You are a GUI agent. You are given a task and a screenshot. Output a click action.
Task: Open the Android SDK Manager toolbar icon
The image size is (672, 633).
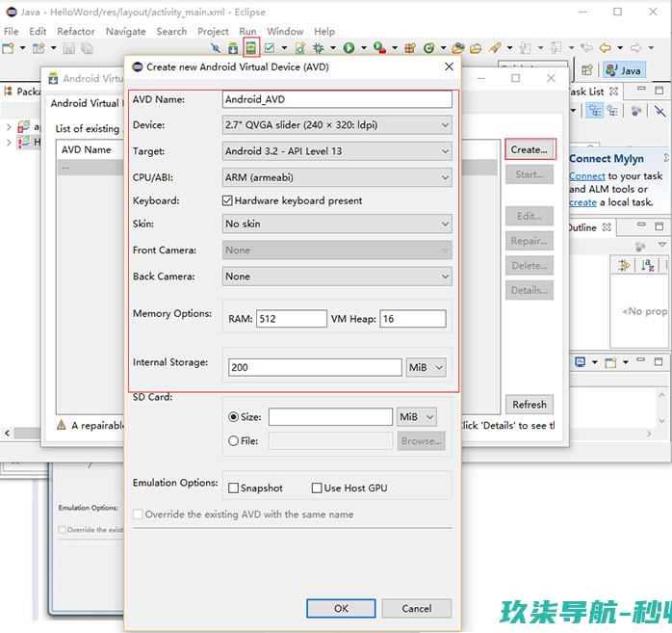(233, 48)
